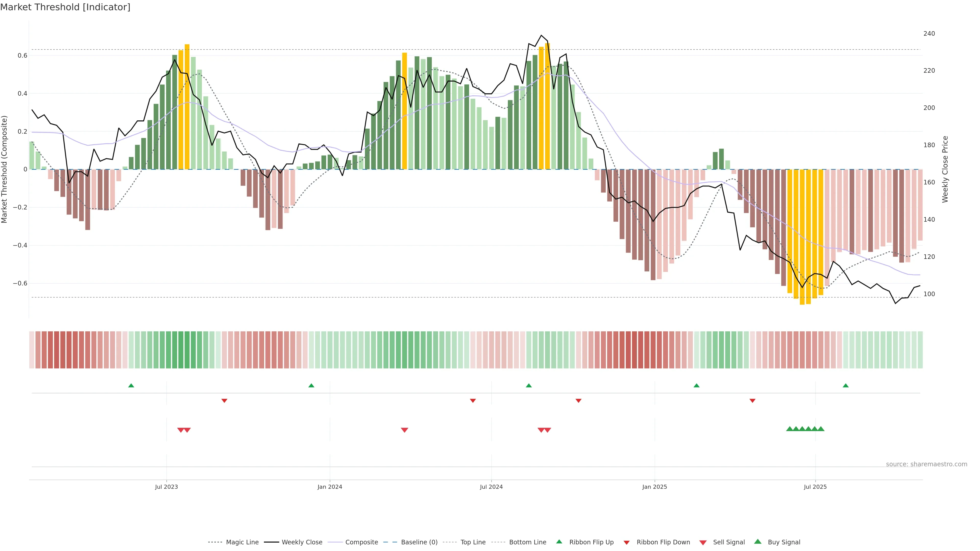The height and width of the screenshot is (551, 980).
Task: Click the last green flip-up marker after Jul 2025
Action: click(x=846, y=386)
